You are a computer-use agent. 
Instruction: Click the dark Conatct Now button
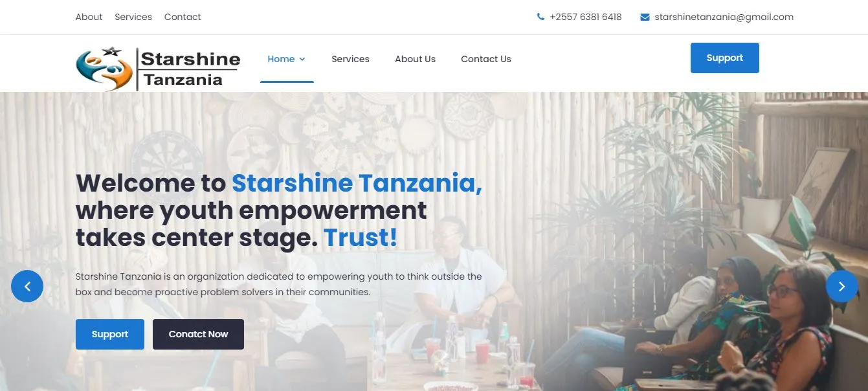[198, 334]
